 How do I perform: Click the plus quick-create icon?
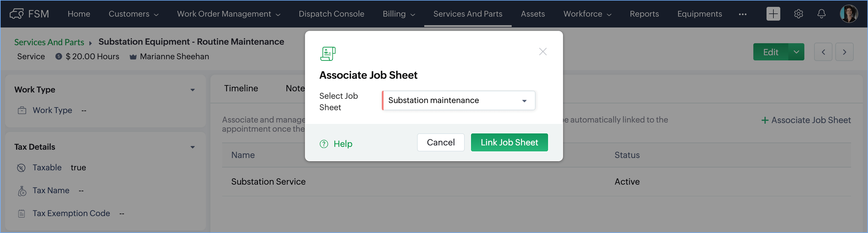[x=773, y=14]
